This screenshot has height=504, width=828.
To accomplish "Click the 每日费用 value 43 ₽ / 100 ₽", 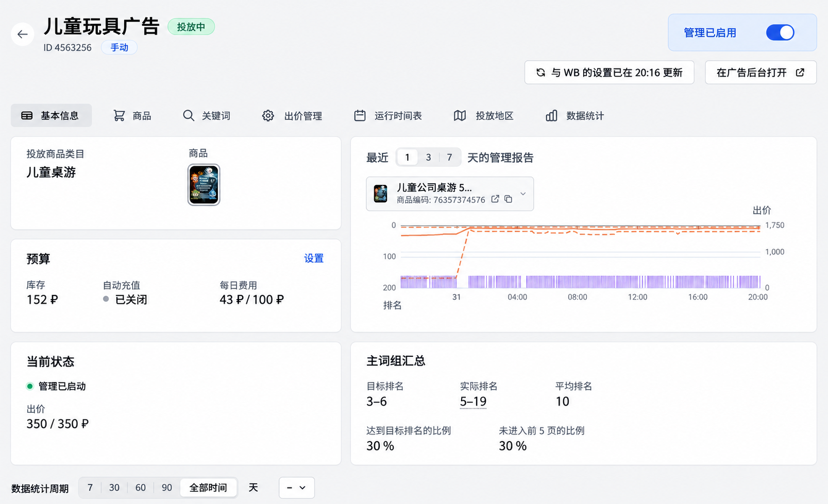I will (251, 300).
